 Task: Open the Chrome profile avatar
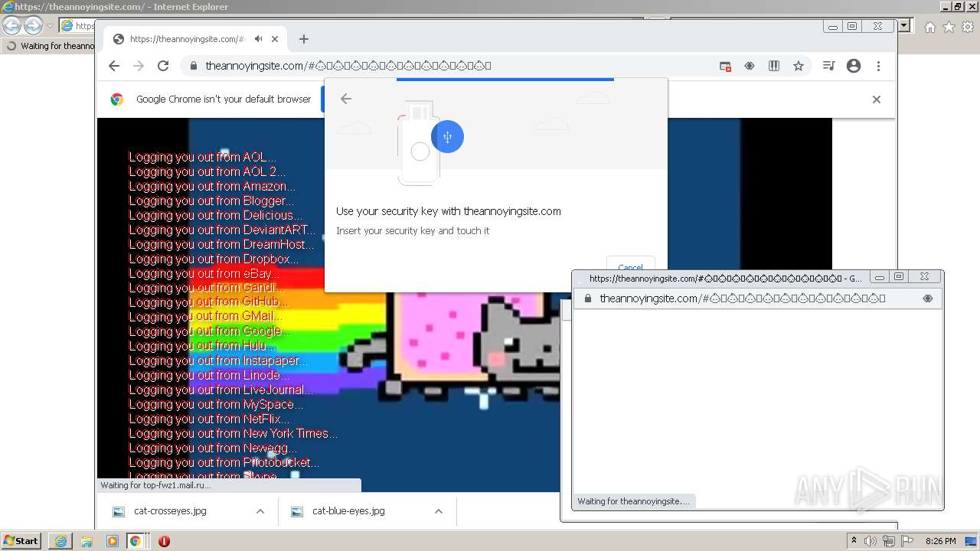(x=854, y=67)
